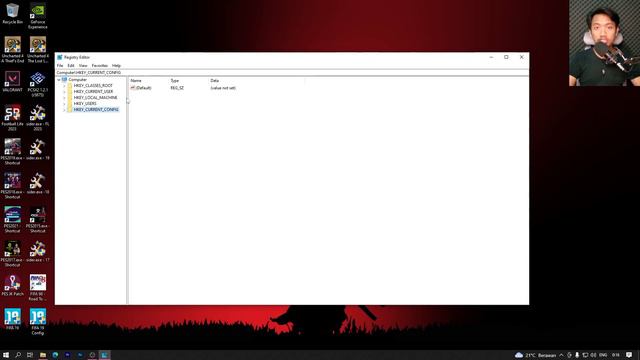The height and width of the screenshot is (360, 640).
Task: Open the View menu in Registry Editor
Action: [83, 65]
